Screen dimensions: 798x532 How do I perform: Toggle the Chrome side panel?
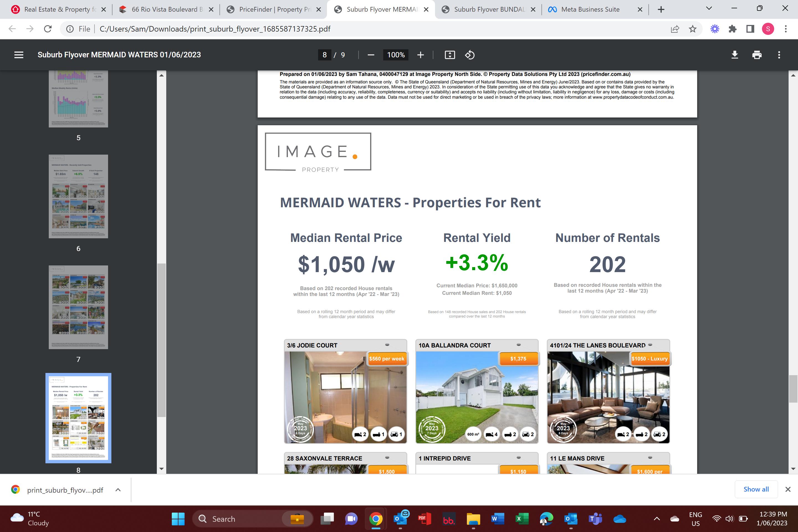[x=750, y=29]
